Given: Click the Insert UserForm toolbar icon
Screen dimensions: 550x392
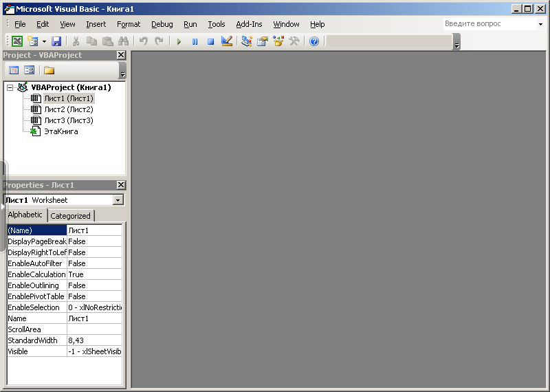Looking at the screenshot, I should point(33,41).
